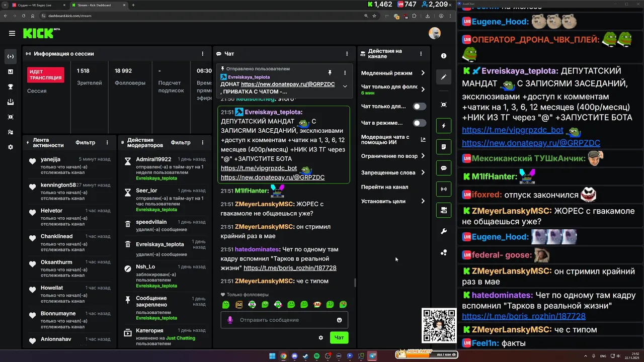Expand the pinned message chevron
This screenshot has height=362, width=644.
coord(345,86)
